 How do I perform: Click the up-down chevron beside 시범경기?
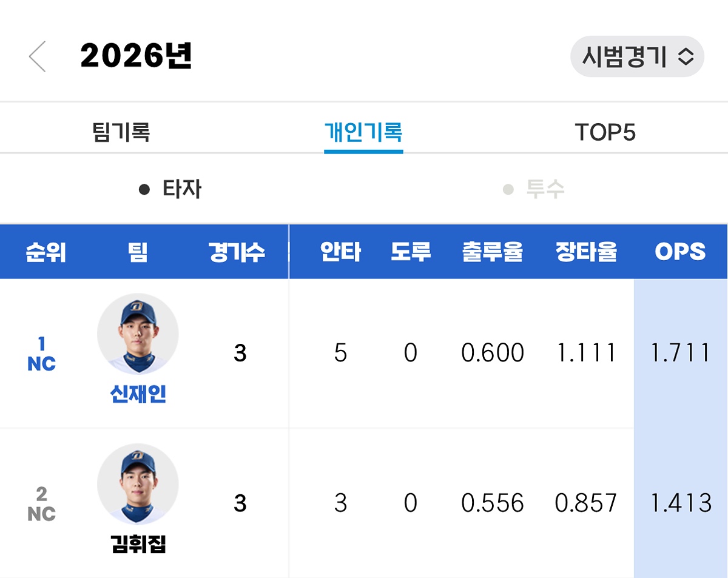(686, 57)
